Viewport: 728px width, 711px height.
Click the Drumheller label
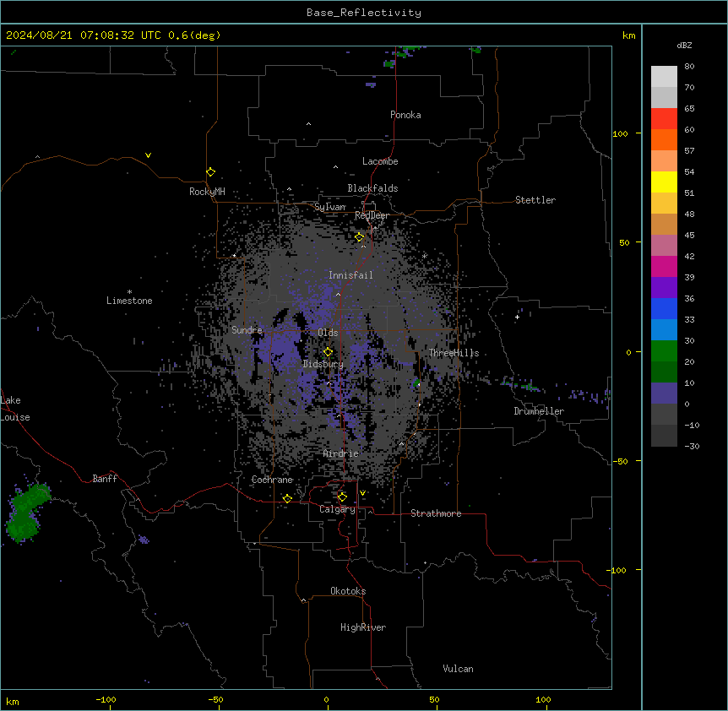click(x=539, y=411)
